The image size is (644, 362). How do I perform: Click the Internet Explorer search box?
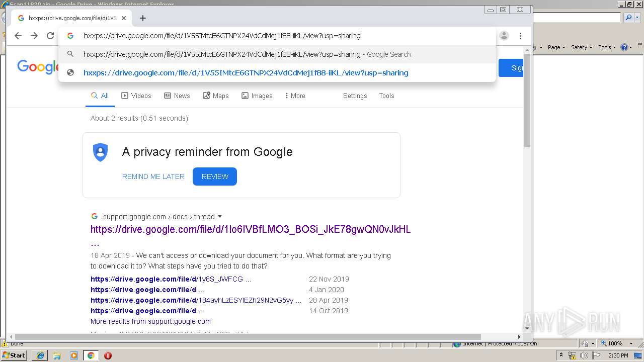[x=577, y=18]
